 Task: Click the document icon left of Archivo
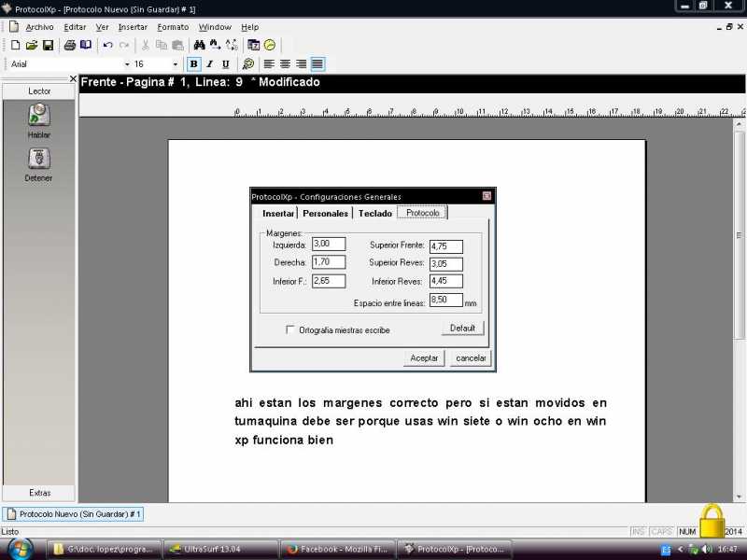pyautogui.click(x=14, y=27)
